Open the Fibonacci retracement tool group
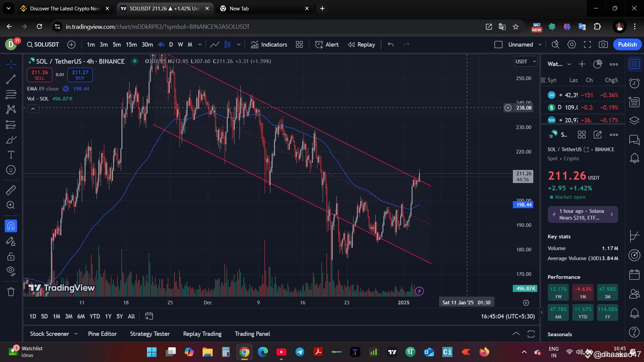644x362 pixels. tap(11, 95)
